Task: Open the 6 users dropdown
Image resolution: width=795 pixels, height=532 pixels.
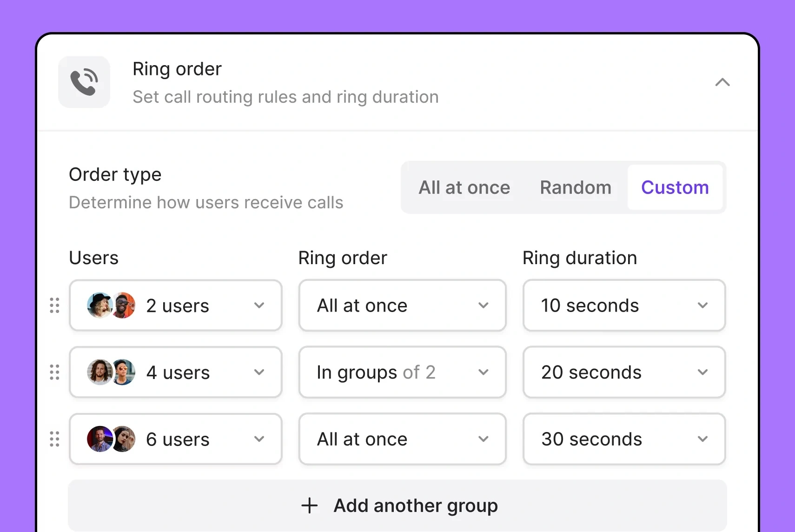Action: [176, 439]
